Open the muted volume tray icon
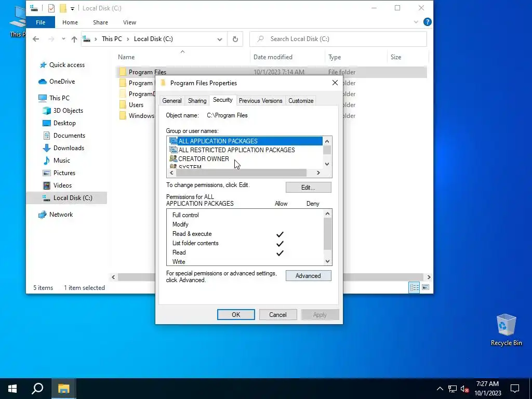 (464, 389)
